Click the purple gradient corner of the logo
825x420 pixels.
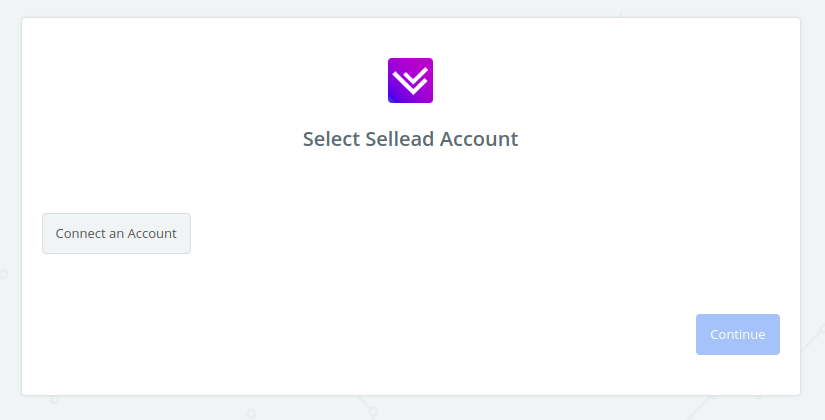pyautogui.click(x=394, y=97)
